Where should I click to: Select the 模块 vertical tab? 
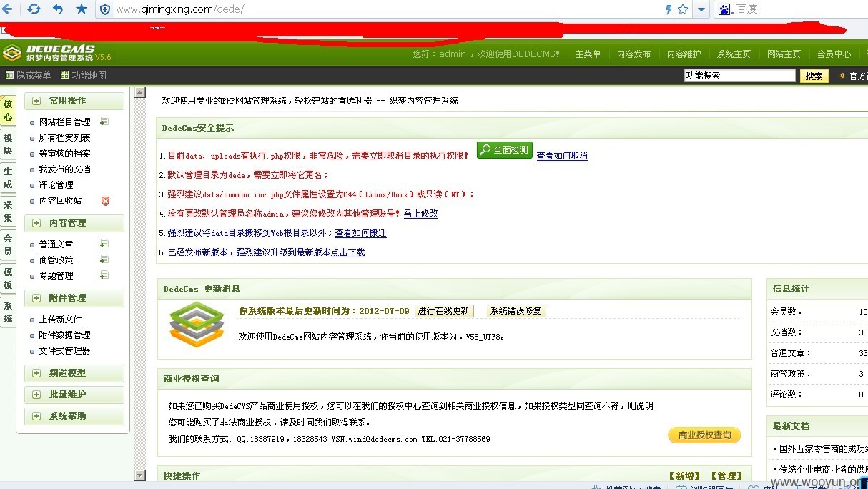tap(7, 144)
